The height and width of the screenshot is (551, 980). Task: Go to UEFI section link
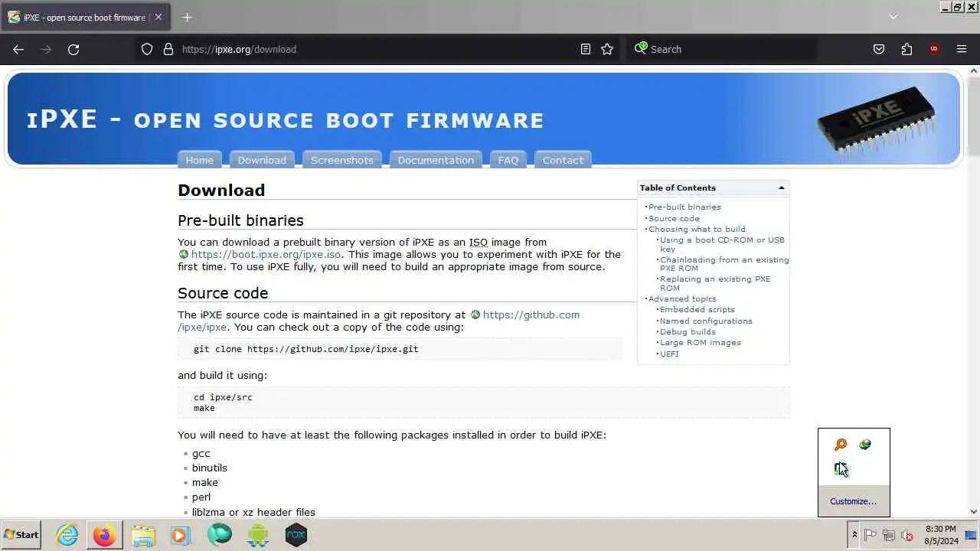(669, 354)
